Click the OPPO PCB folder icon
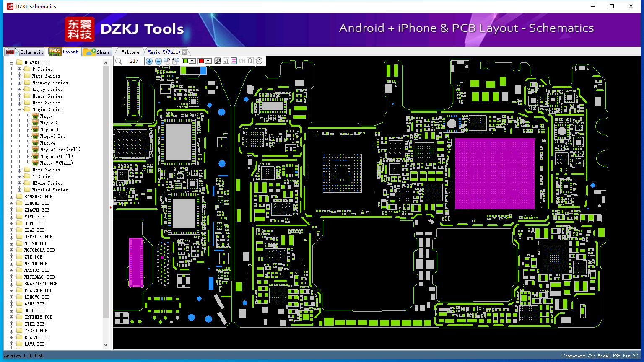 coord(19,223)
